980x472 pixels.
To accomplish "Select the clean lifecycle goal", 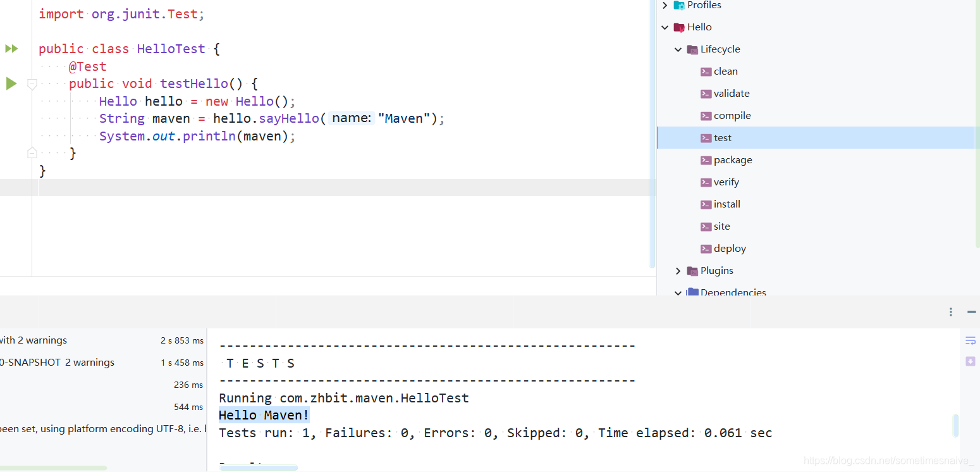I will pyautogui.click(x=818, y=71).
